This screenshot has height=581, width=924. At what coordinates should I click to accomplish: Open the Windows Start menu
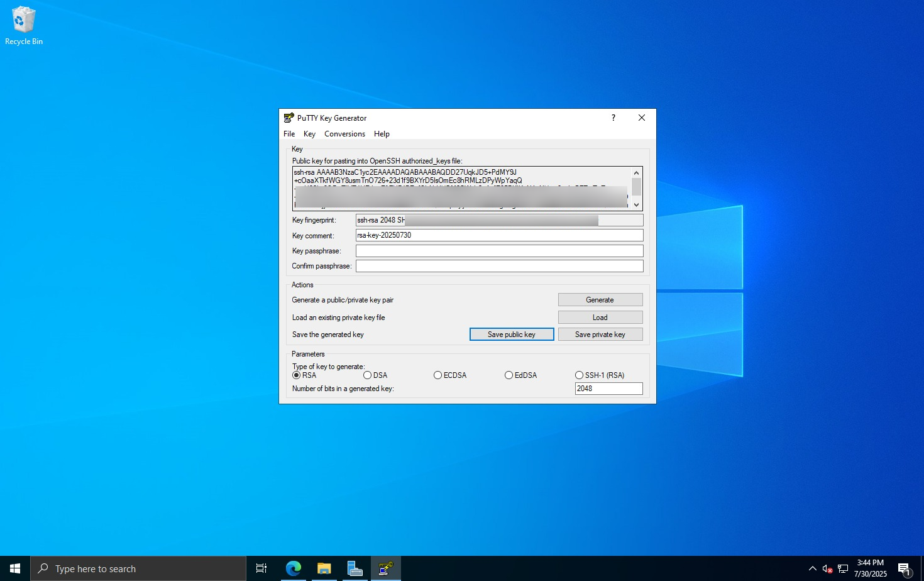pos(14,568)
